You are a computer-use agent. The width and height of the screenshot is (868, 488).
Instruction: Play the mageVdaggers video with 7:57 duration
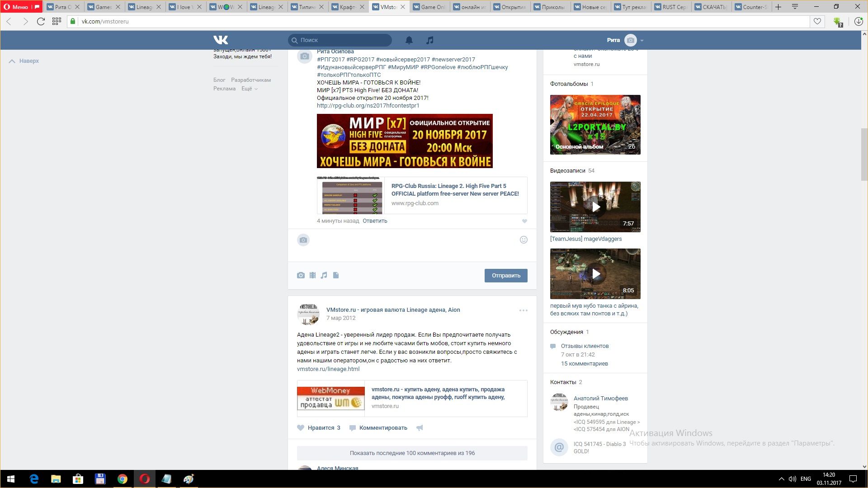pos(595,207)
